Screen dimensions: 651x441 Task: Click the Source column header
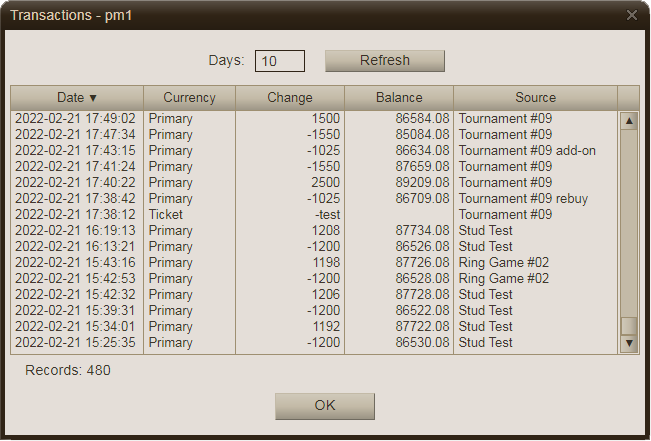point(535,98)
